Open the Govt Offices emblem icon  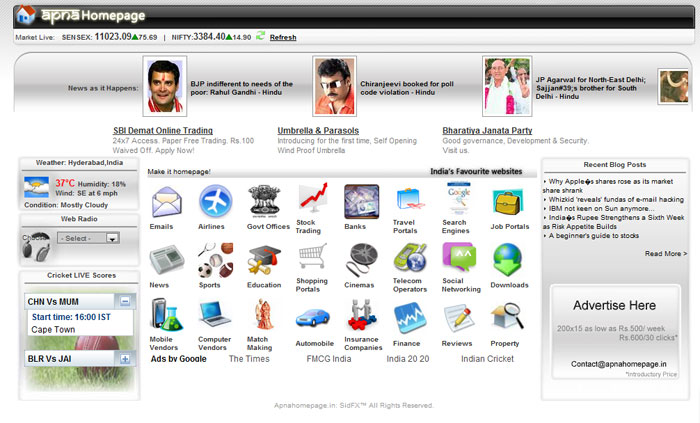(264, 201)
